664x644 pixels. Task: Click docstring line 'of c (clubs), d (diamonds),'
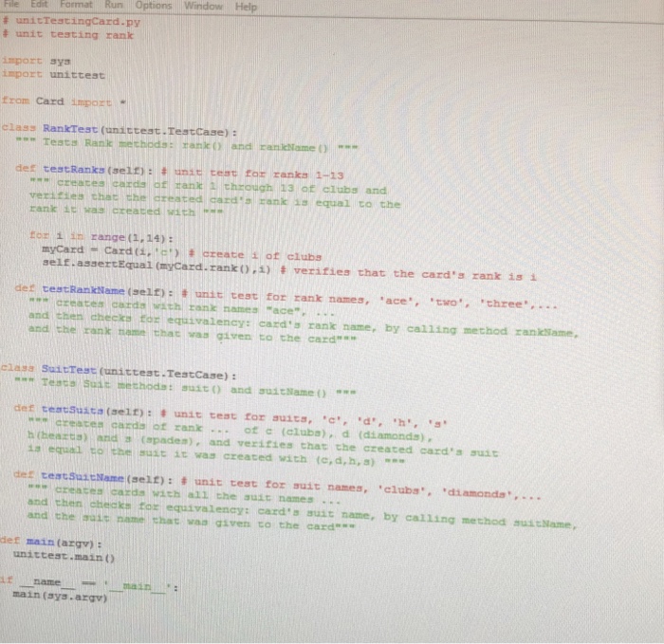coord(230,430)
